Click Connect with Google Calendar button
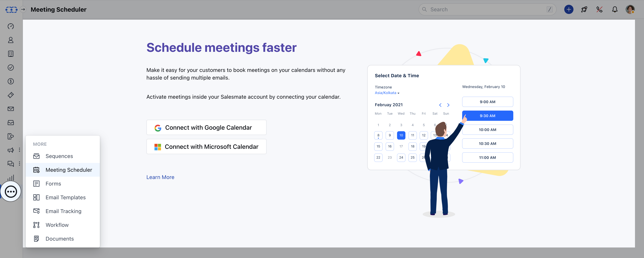Screen dimensions: 644x258 [206, 128]
